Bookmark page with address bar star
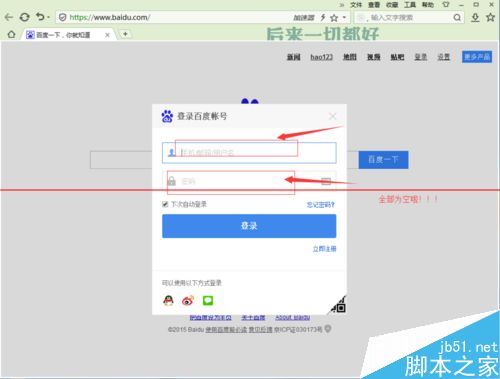The image size is (500, 379). [x=334, y=18]
